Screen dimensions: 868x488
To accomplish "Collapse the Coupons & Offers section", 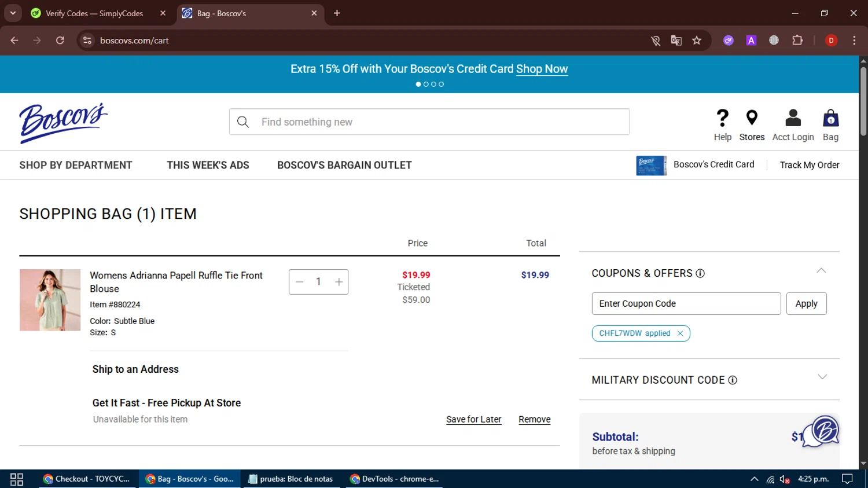I will point(821,271).
